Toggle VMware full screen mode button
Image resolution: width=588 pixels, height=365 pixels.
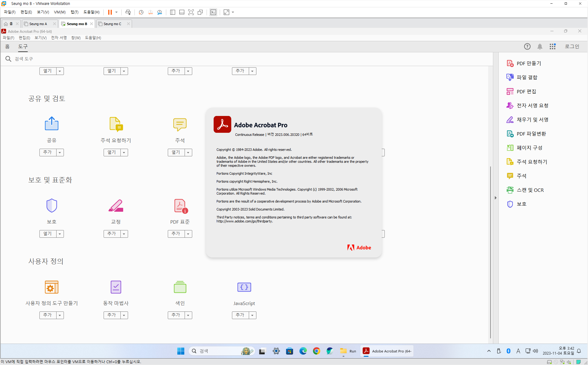coord(191,12)
